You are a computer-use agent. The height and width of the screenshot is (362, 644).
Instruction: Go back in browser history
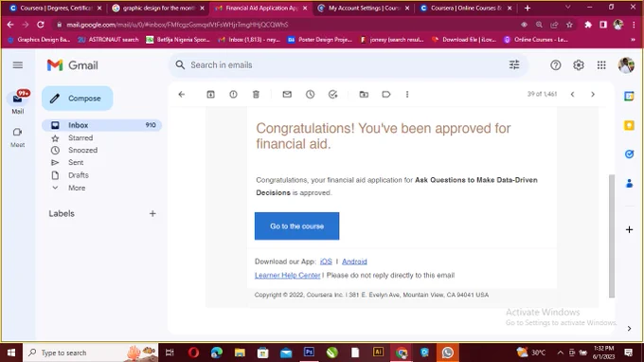pyautogui.click(x=10, y=25)
